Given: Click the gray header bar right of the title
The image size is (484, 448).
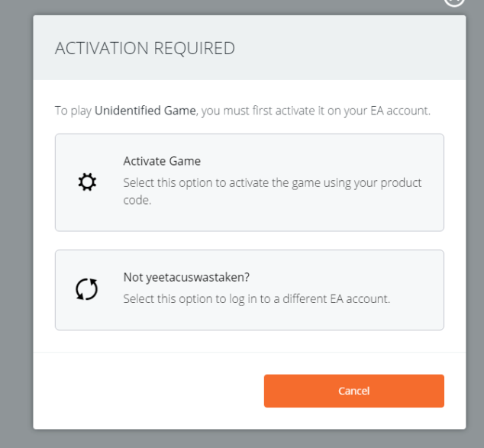Looking at the screenshot, I should point(351,49).
